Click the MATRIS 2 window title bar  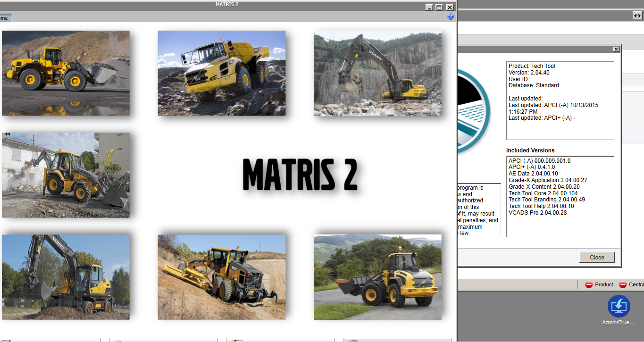(x=227, y=5)
